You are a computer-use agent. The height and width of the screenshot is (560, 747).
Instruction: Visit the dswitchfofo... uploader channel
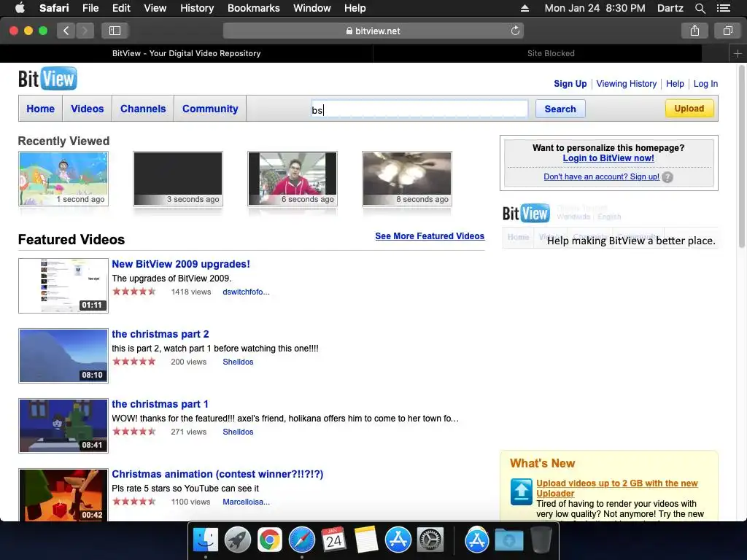(x=246, y=292)
